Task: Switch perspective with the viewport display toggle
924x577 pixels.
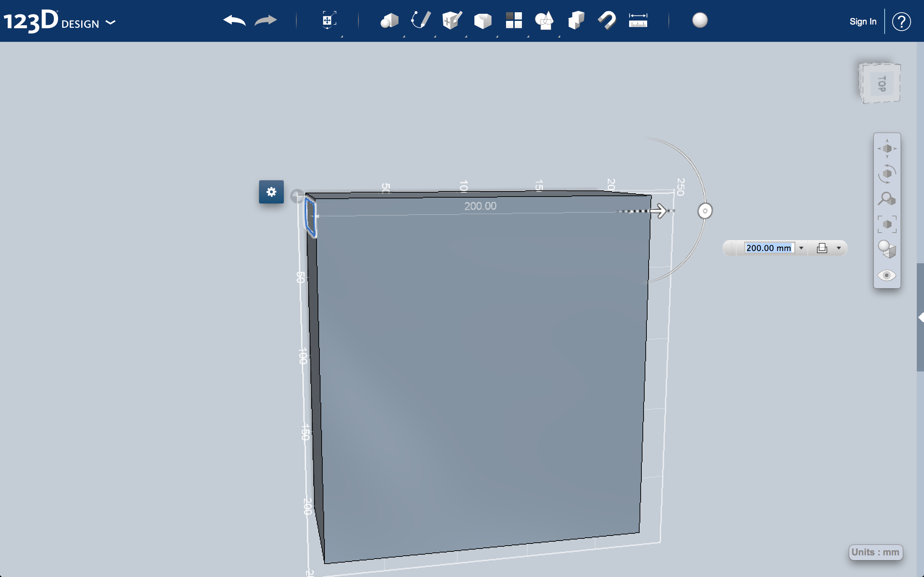Action: (887, 249)
